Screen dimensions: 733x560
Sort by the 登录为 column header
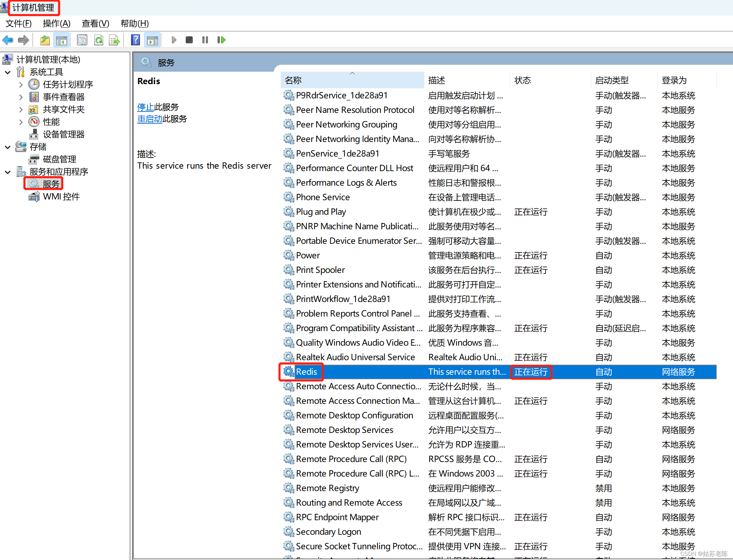[x=686, y=80]
